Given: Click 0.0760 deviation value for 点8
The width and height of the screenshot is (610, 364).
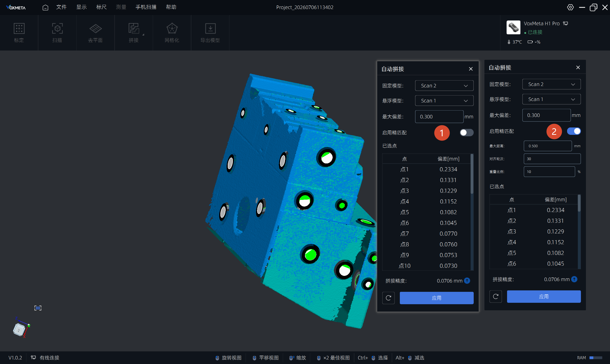Looking at the screenshot, I should tap(448, 244).
